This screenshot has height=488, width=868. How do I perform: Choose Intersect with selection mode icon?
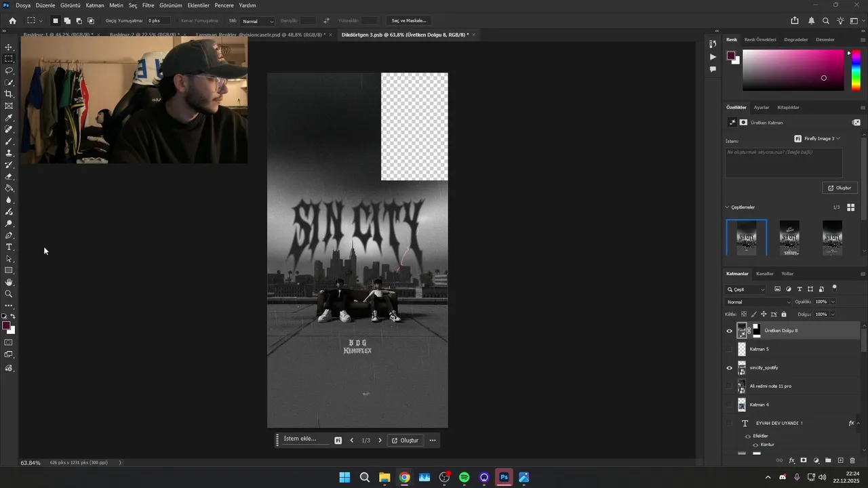[x=91, y=21]
